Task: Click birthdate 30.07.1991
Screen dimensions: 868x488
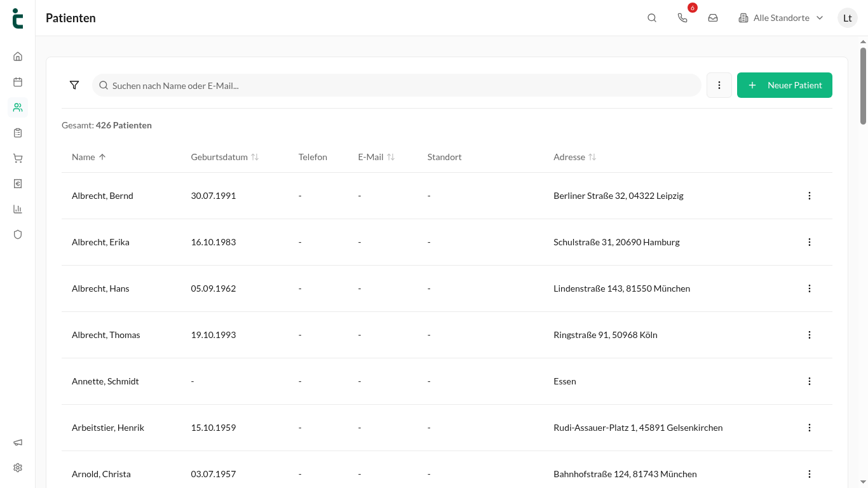Action: click(214, 196)
